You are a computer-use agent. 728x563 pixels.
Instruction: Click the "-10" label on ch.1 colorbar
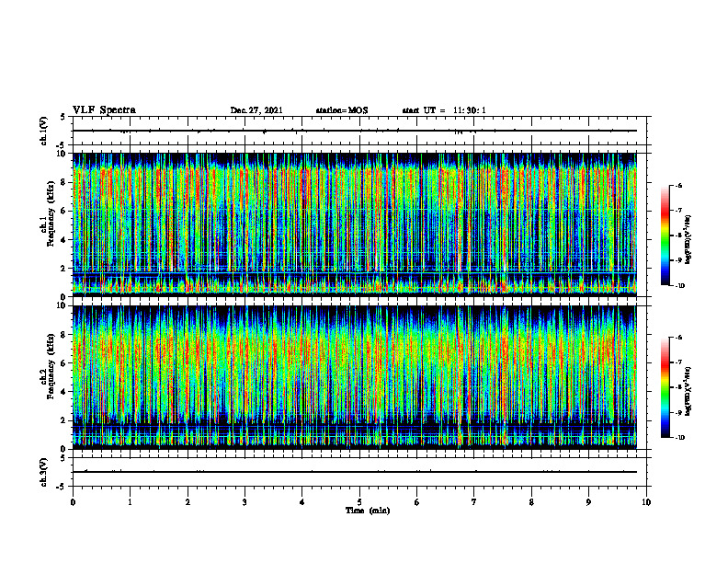678,286
